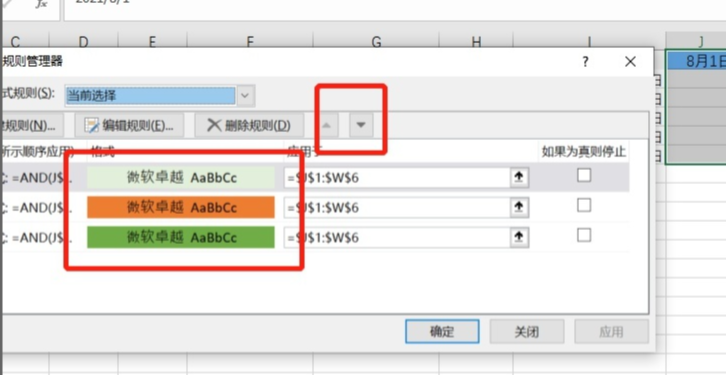This screenshot has height=375, width=726.
Task: Click the 关闭 (Close) button
Action: point(527,331)
